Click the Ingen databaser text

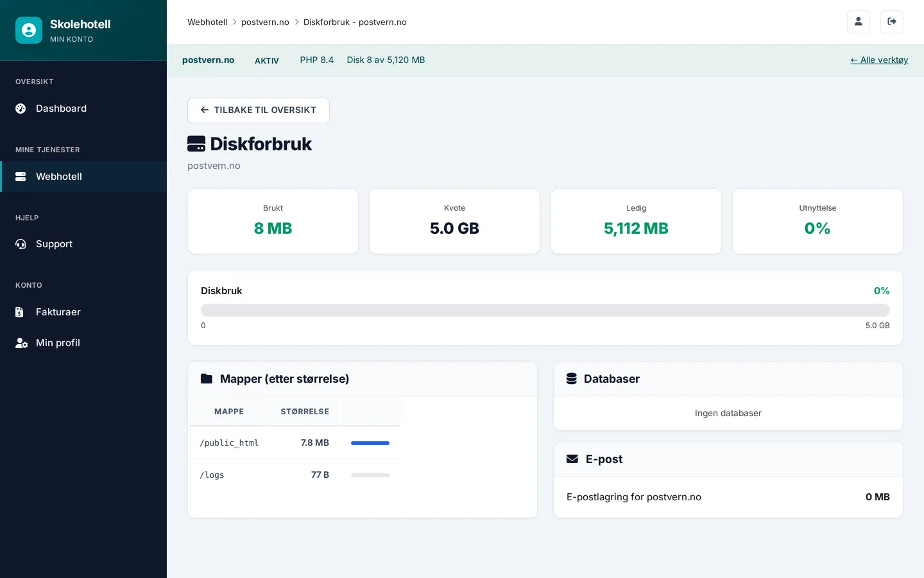[x=728, y=414]
